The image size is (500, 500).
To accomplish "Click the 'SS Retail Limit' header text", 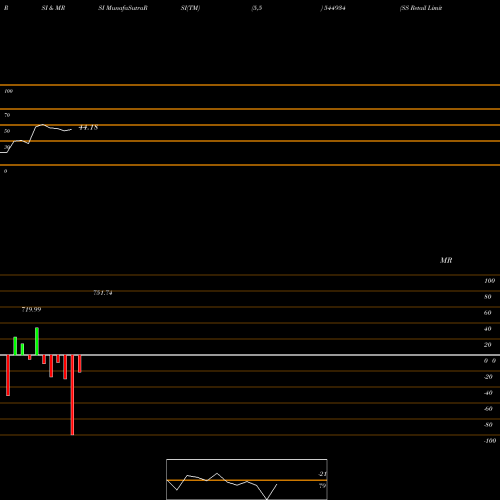I will pos(421,8).
